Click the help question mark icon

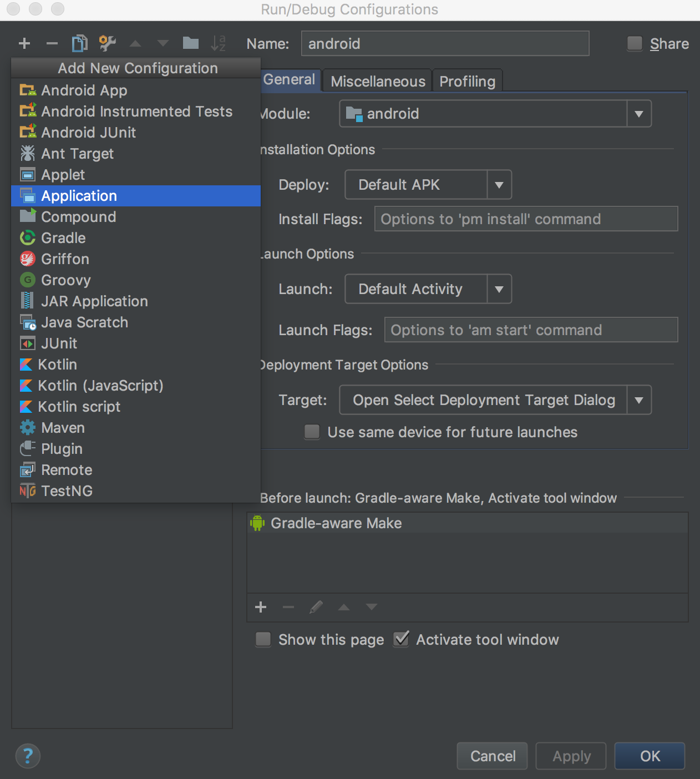click(x=28, y=756)
